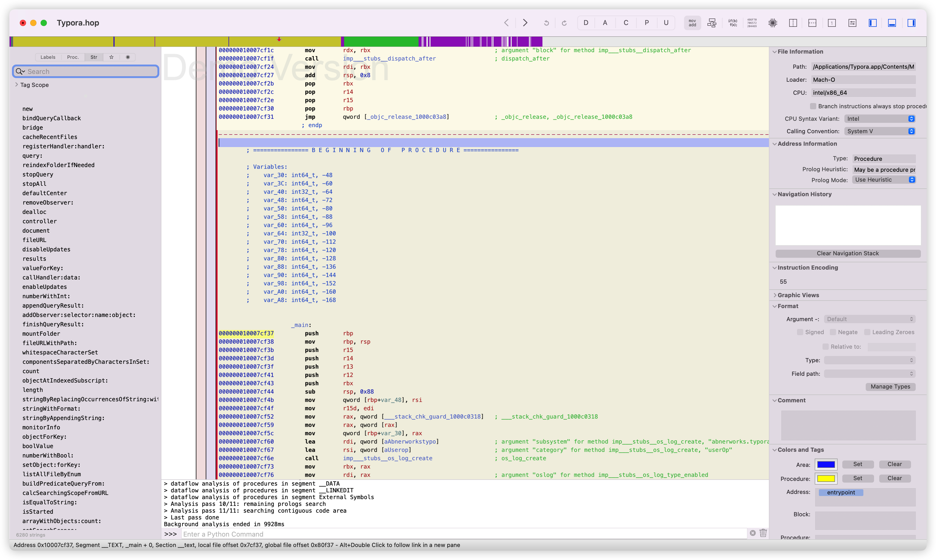The image size is (936, 560).
Task: Mark selection as Code (C)
Action: pyautogui.click(x=626, y=23)
